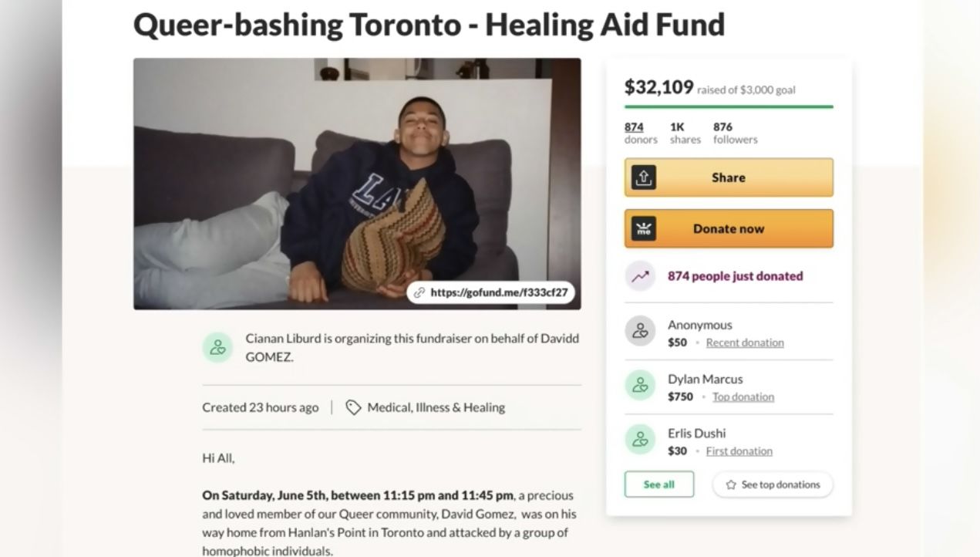Click the Anonymous donor avatar icon
The image size is (980, 557).
point(640,331)
